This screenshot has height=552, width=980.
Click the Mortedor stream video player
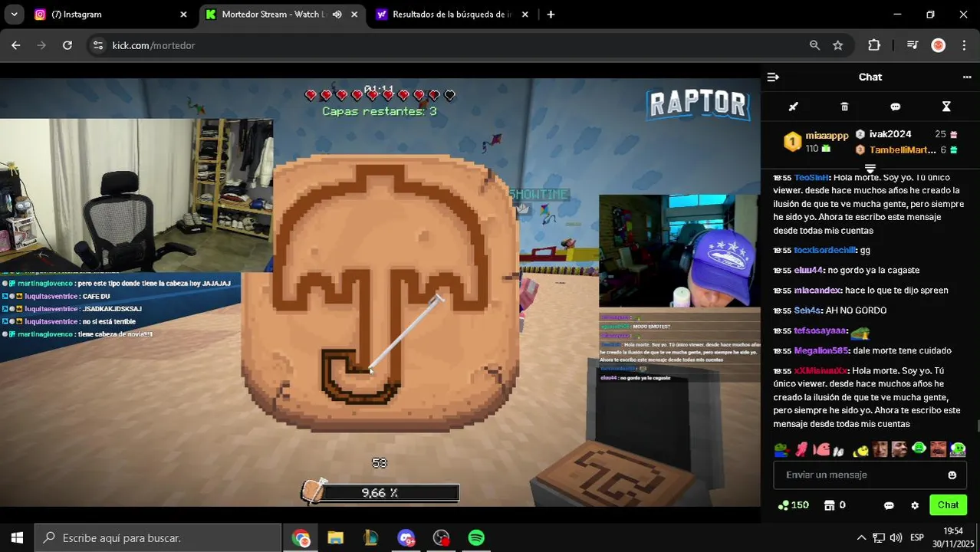[380, 291]
